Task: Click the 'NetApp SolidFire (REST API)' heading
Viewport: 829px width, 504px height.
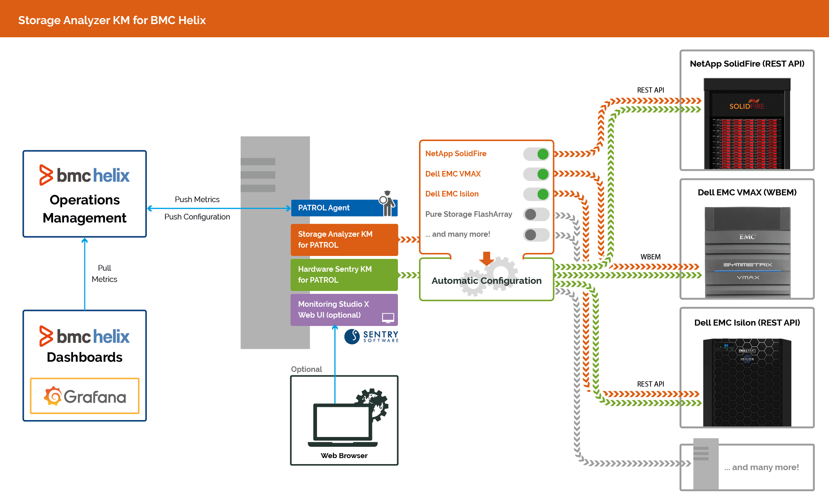Action: coord(747,64)
